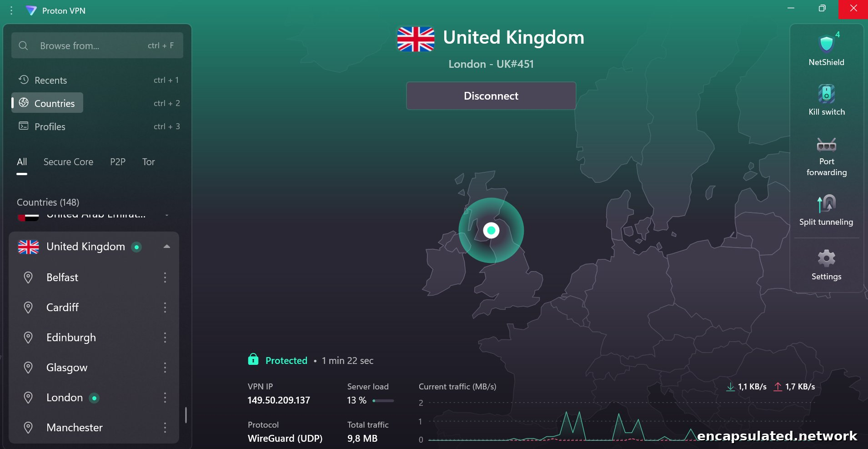Click the VPN IP 149.50.209.137 value
Image resolution: width=868 pixels, height=449 pixels.
(279, 400)
